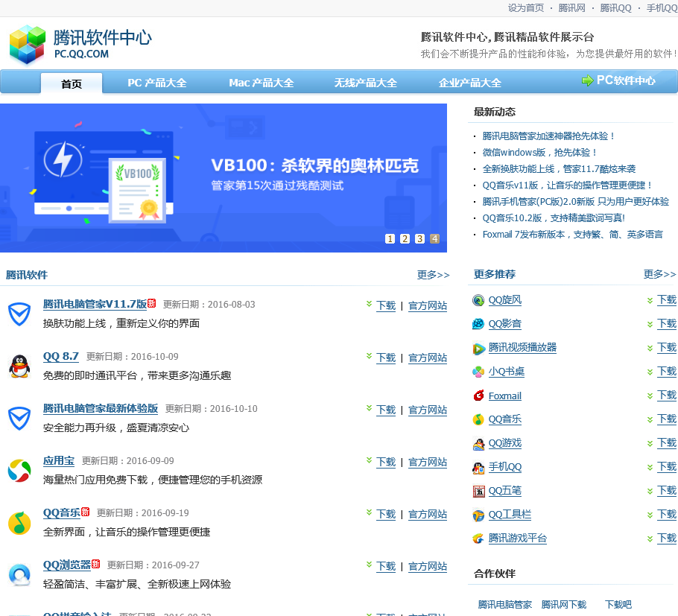The width and height of the screenshot is (678, 616).
Task: Open the QQ游戏 text link
Action: point(505,443)
